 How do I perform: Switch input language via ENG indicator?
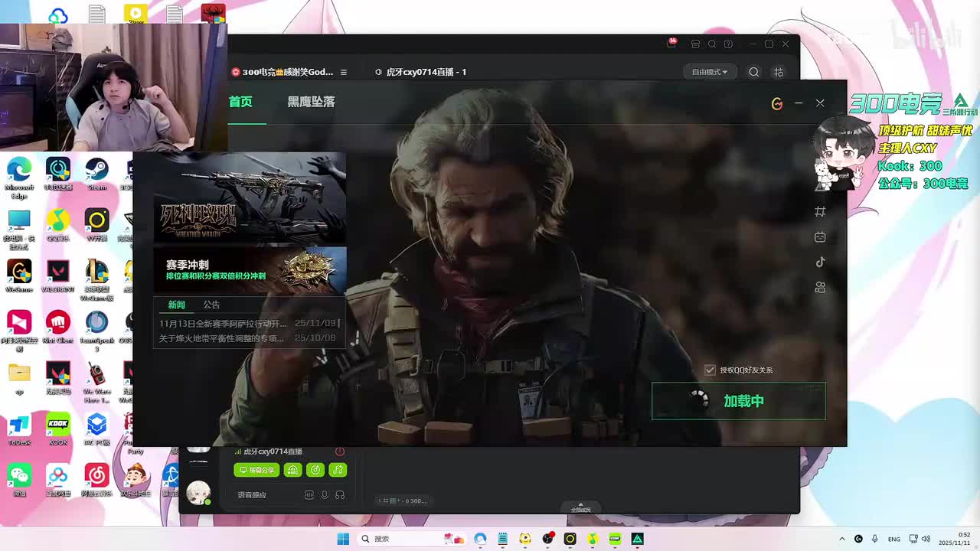pyautogui.click(x=893, y=539)
